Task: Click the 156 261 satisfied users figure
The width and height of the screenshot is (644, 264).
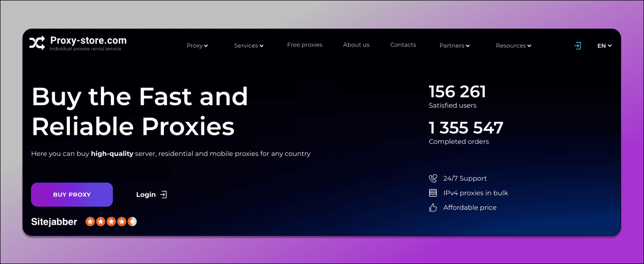Action: pyautogui.click(x=458, y=92)
